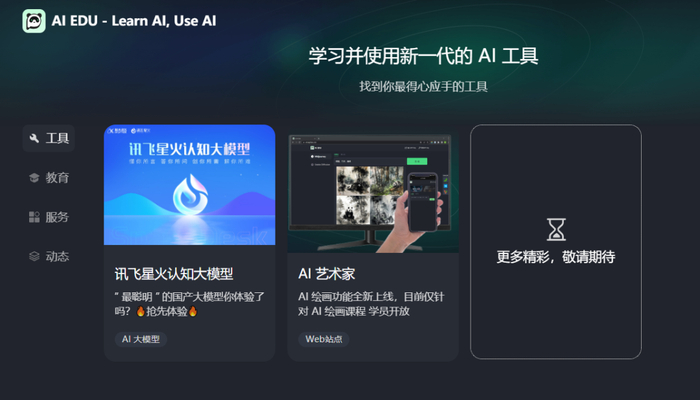
Task: Open the 动态 sidebar section
Action: [x=48, y=256]
